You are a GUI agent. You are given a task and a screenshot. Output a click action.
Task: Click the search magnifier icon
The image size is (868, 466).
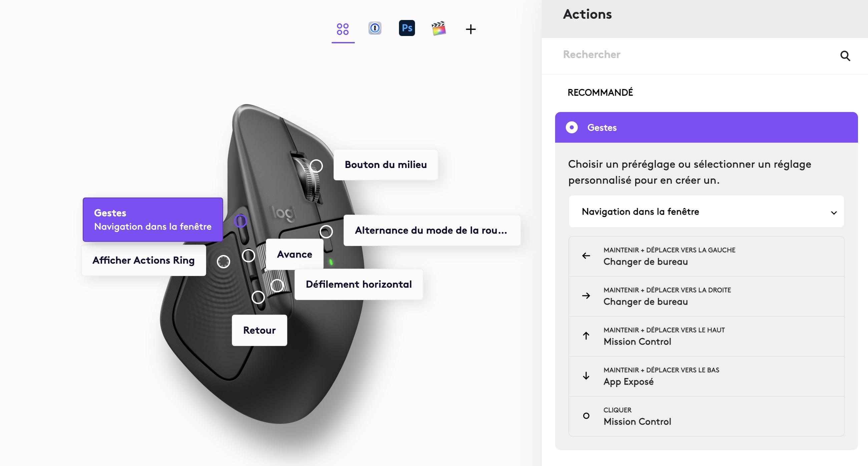point(845,56)
